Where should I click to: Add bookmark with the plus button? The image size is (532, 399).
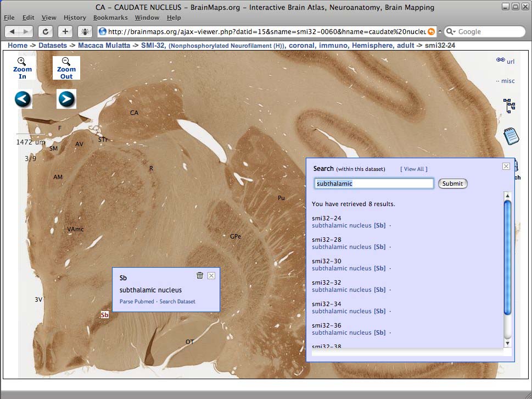[65, 31]
